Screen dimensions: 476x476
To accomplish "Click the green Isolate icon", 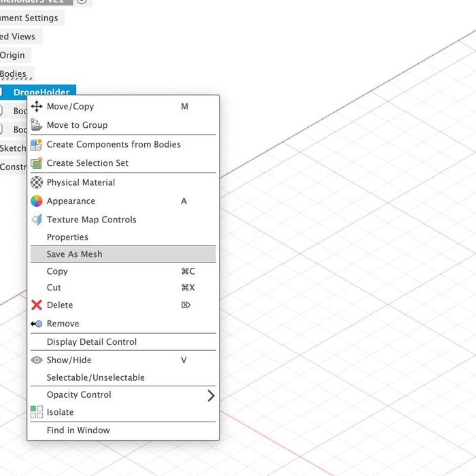I will (x=37, y=412).
